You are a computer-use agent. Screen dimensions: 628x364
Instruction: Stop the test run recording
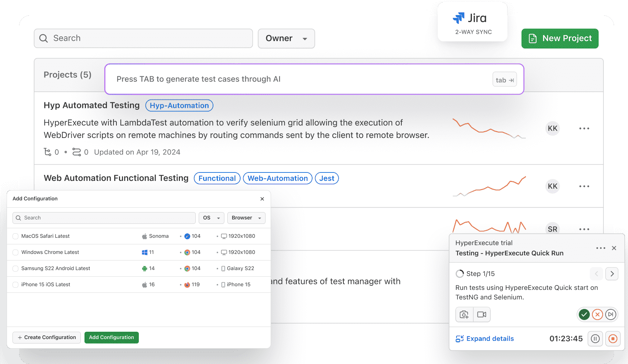(x=613, y=339)
